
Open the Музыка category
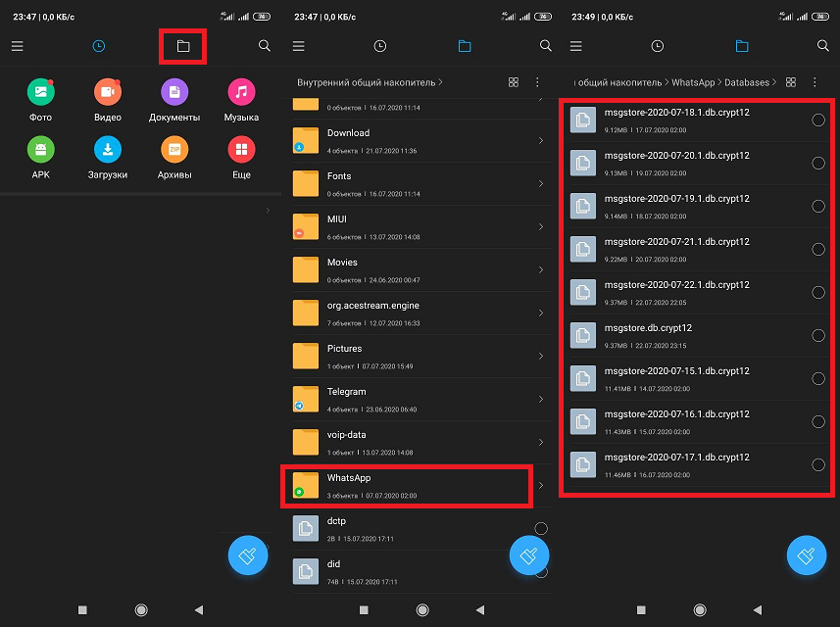coord(241,93)
